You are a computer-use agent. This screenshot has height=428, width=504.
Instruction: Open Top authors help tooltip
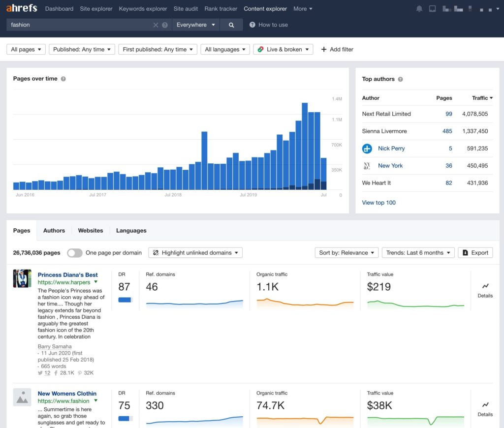pyautogui.click(x=400, y=79)
